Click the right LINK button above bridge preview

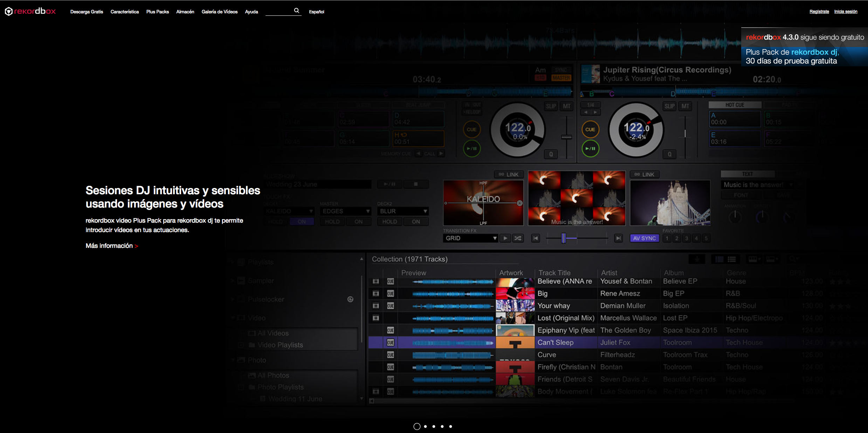[x=645, y=174]
